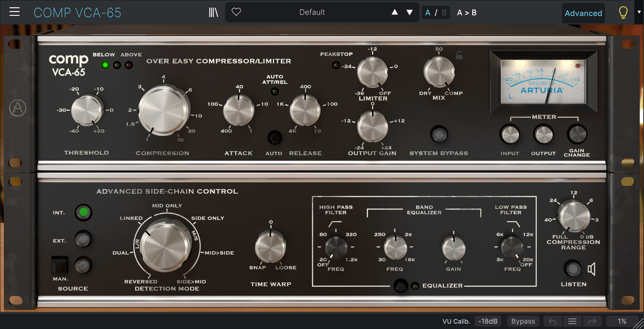This screenshot has width=644, height=329.
Task: Toggle the System Bypass button
Action: (x=439, y=135)
